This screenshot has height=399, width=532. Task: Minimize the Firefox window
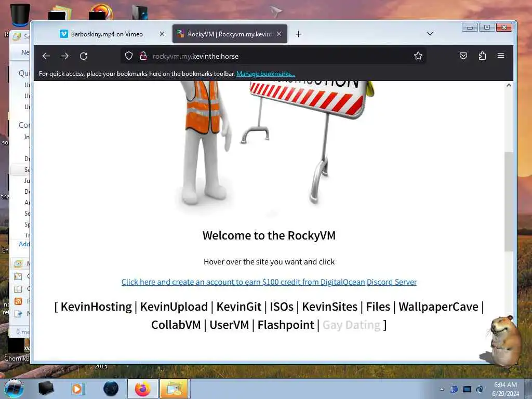[470, 28]
